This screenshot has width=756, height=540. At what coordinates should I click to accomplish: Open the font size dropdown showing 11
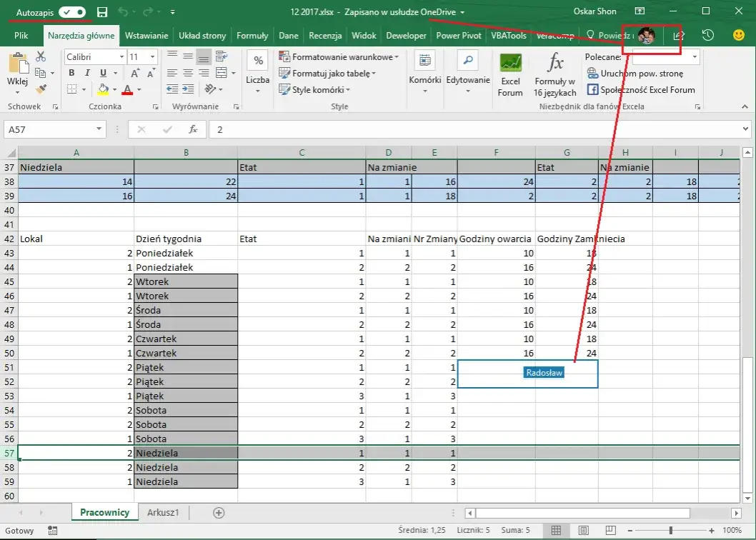(148, 56)
